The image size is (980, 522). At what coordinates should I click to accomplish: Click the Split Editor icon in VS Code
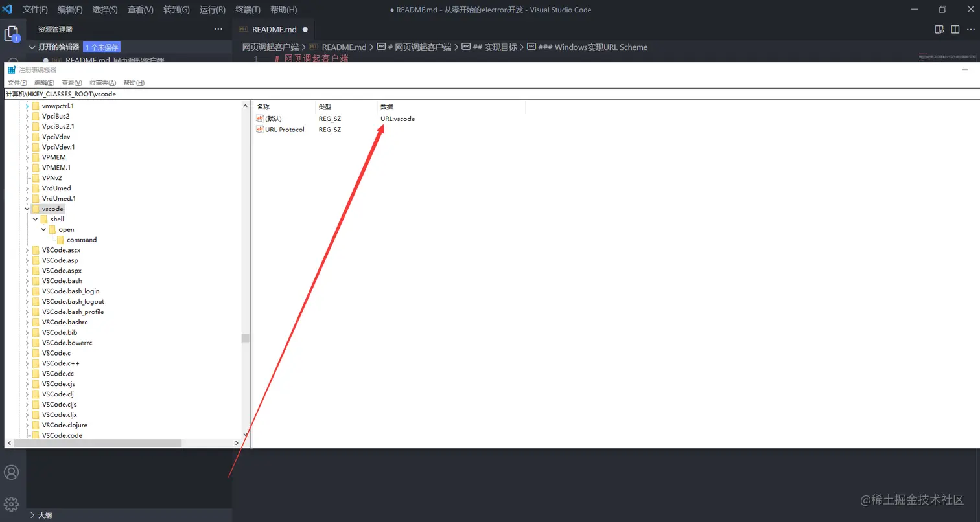[x=955, y=29]
